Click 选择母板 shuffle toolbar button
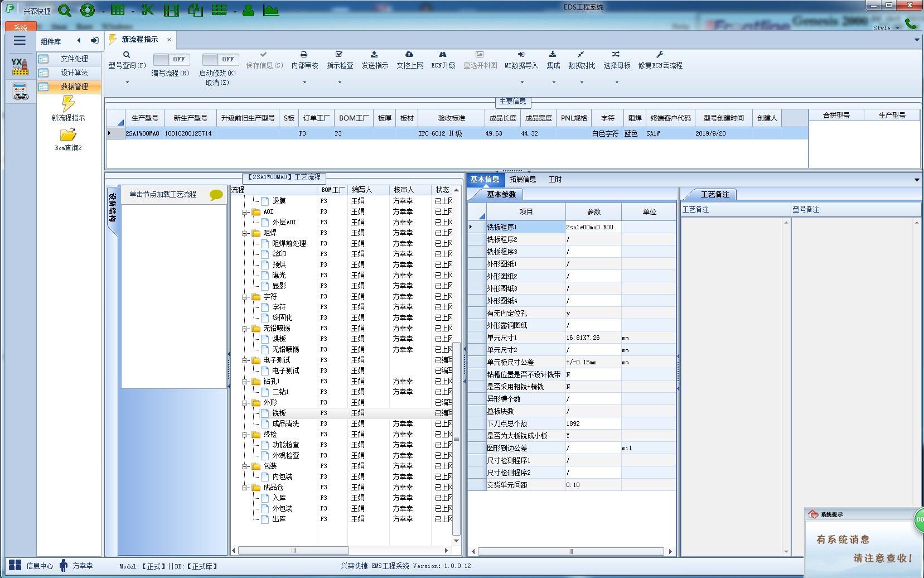 [617, 60]
